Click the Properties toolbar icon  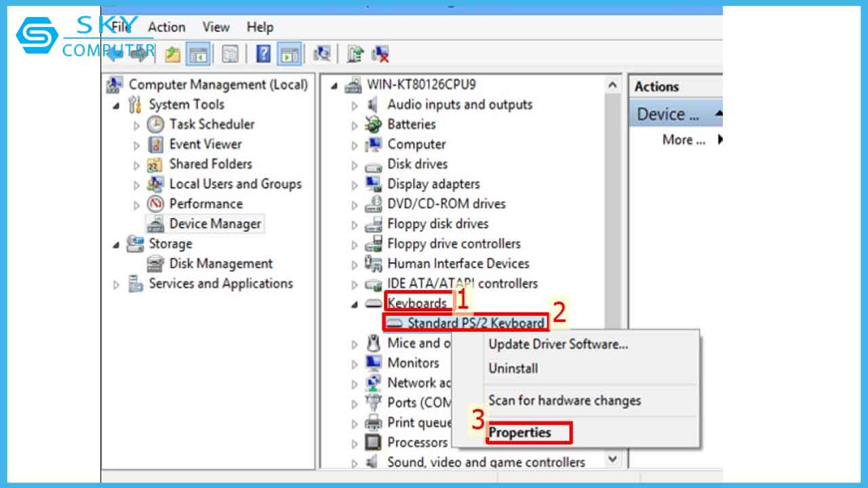tap(230, 54)
